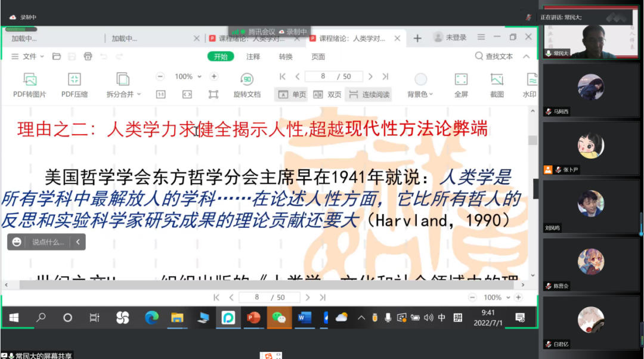Enter 全屏 fullscreen view
The width and height of the screenshot is (644, 359).
click(x=461, y=79)
